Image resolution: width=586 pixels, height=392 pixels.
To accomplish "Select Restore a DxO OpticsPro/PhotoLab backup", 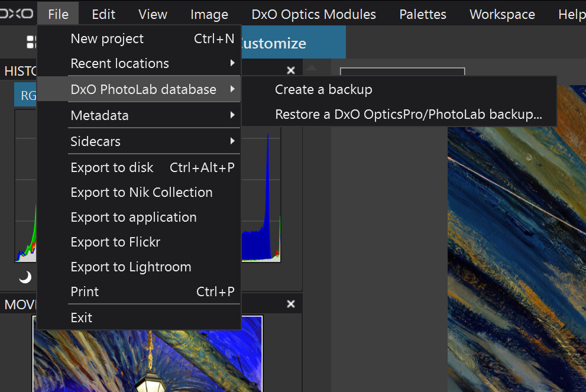I will pos(399,114).
